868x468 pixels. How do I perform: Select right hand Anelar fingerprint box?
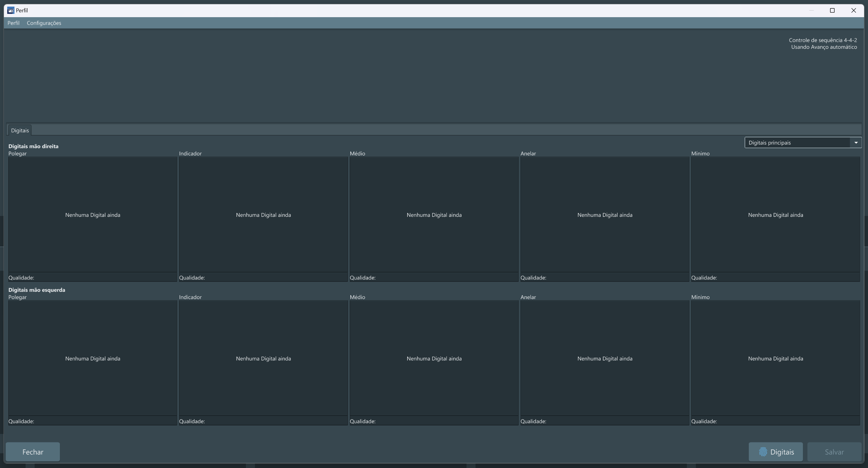[605, 215]
